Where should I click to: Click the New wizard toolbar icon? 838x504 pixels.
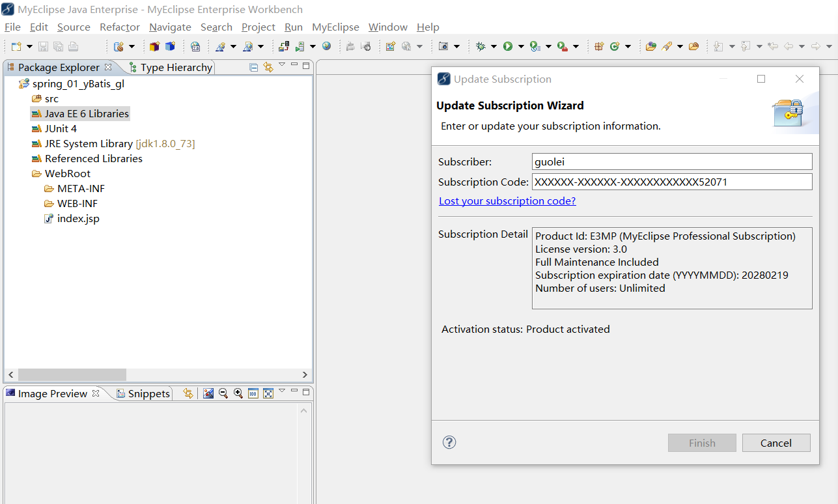pos(16,46)
